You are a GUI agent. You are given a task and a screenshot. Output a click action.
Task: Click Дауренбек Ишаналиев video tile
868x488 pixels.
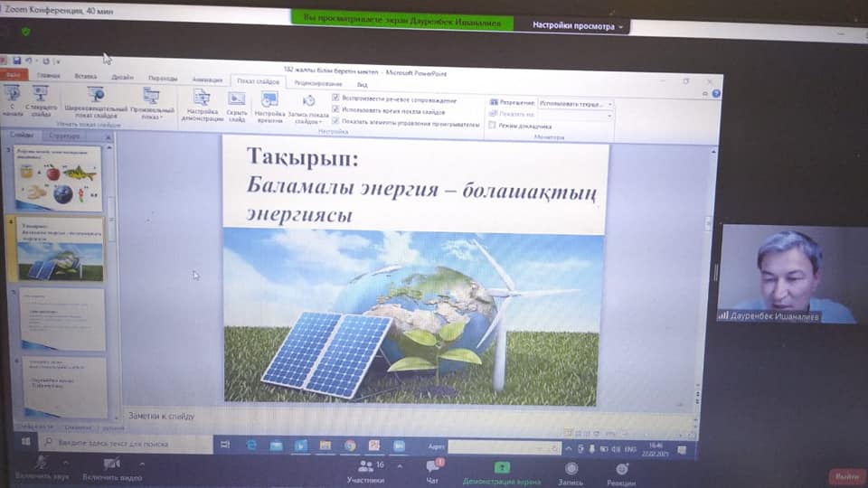[792, 273]
